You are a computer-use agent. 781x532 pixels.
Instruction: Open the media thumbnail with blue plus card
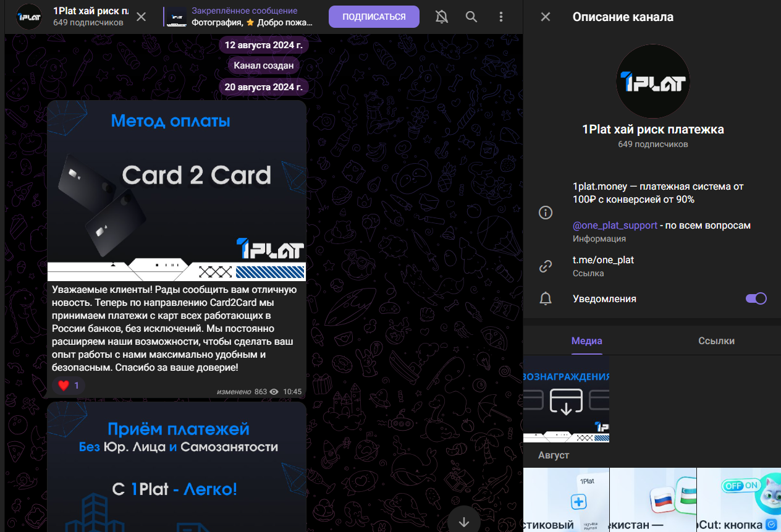point(566,500)
